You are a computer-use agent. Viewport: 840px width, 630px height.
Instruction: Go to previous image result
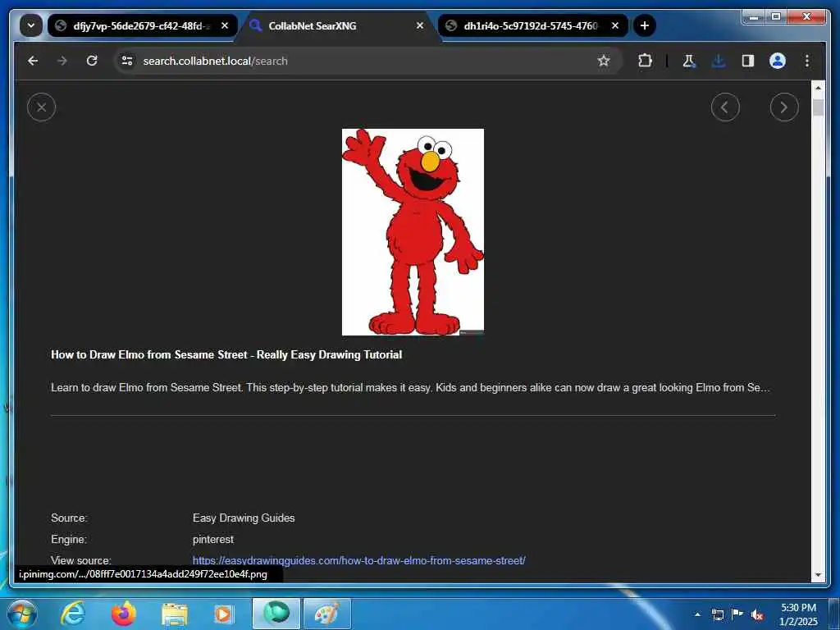tap(725, 107)
